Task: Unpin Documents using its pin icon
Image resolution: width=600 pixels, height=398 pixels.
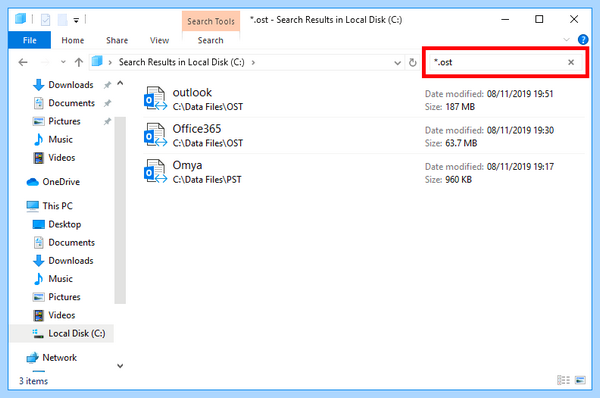Action: 108,103
